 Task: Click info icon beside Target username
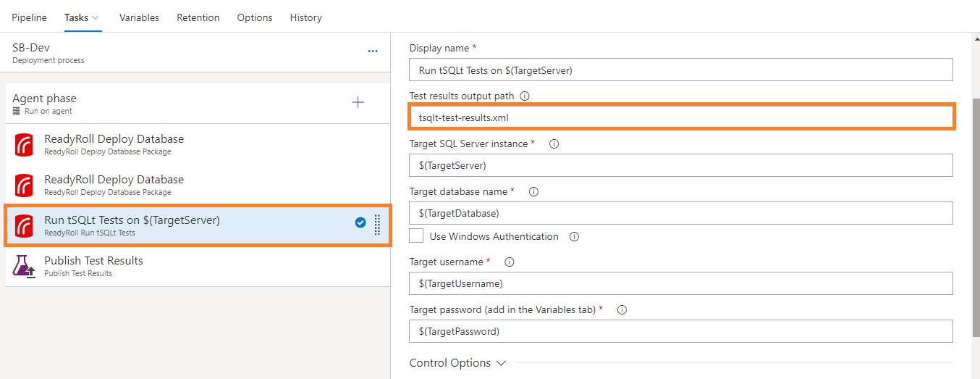(x=510, y=262)
